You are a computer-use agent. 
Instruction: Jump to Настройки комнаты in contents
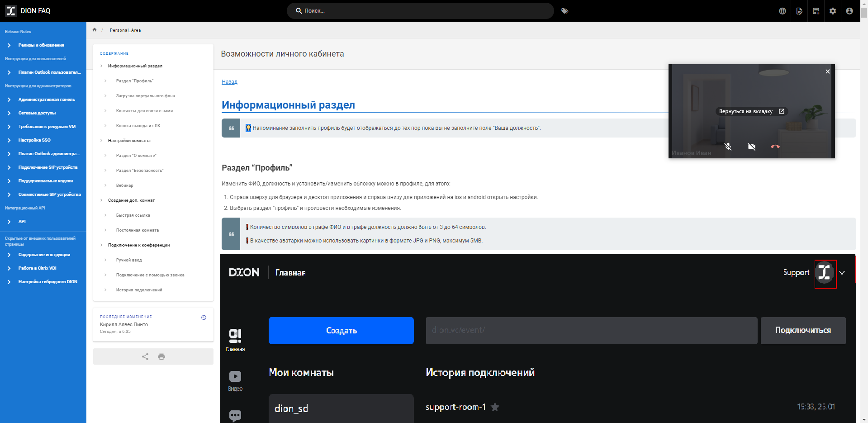[129, 141]
